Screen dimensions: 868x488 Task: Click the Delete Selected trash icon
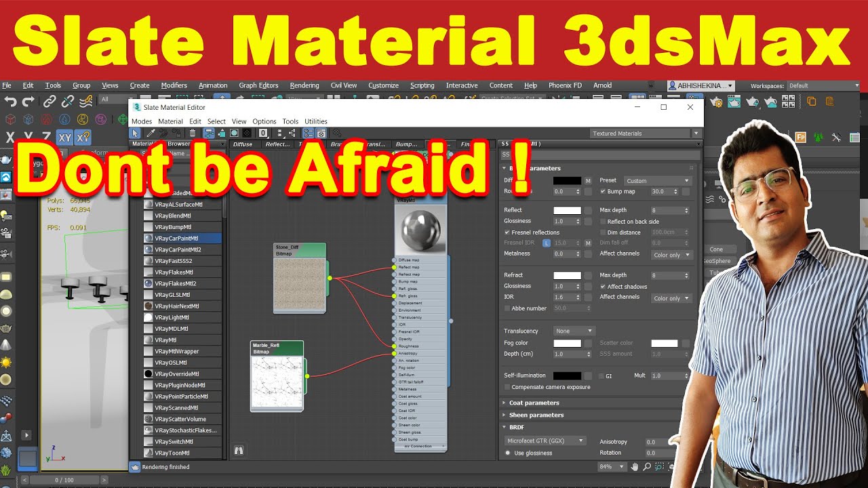point(193,133)
